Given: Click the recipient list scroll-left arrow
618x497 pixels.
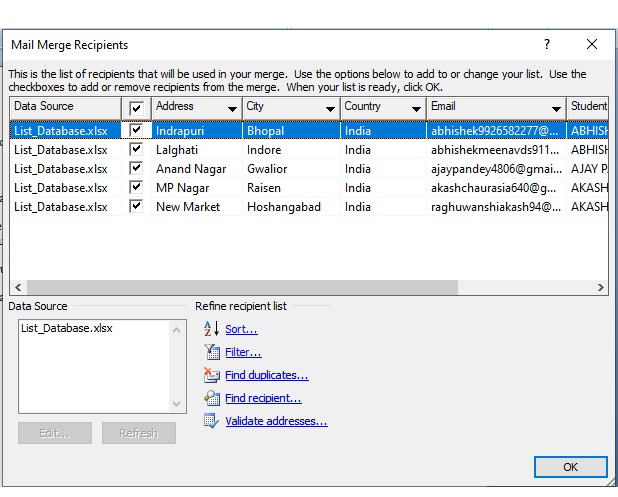Looking at the screenshot, I should pyautogui.click(x=18, y=287).
